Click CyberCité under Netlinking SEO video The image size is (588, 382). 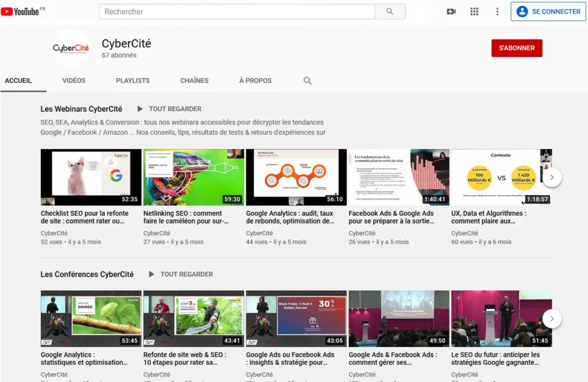tap(157, 233)
